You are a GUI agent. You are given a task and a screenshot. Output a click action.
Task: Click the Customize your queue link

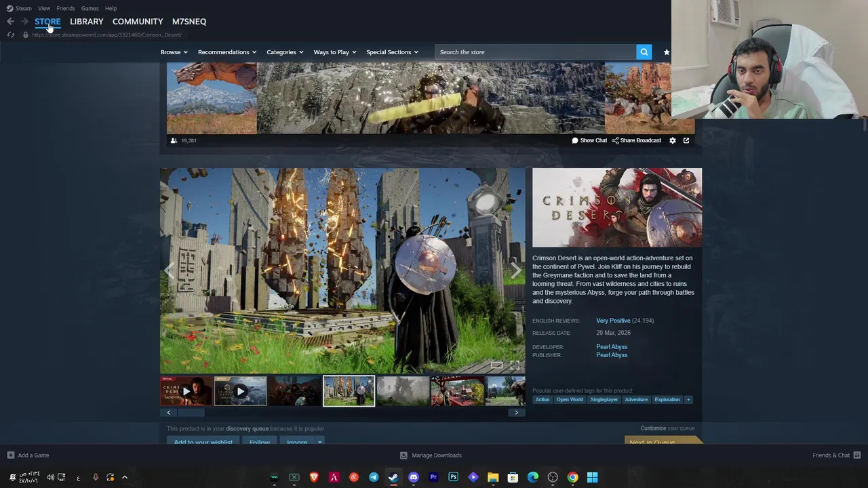[x=667, y=428]
